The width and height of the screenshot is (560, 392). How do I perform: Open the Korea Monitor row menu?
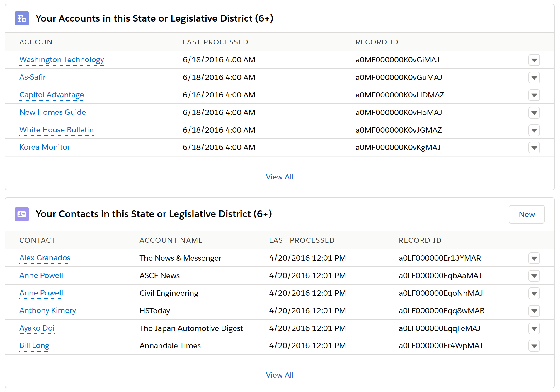click(x=534, y=148)
